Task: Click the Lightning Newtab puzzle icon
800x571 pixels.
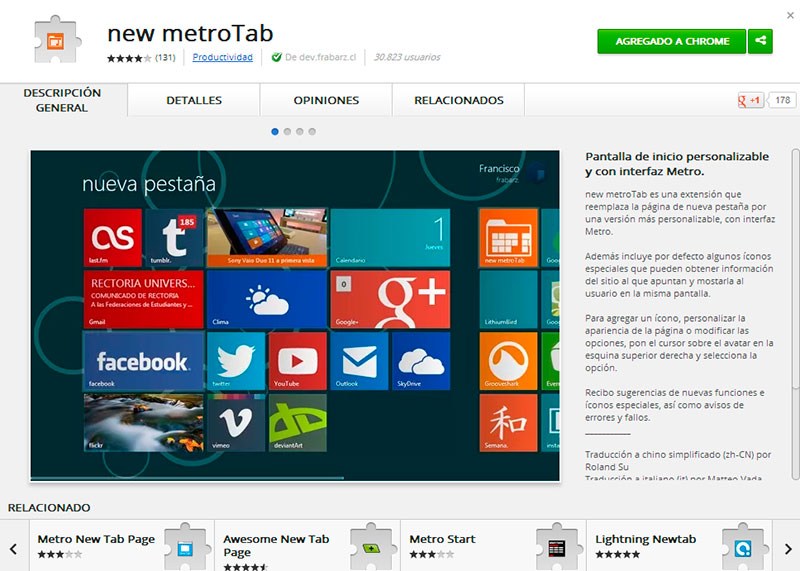Action: (x=743, y=547)
